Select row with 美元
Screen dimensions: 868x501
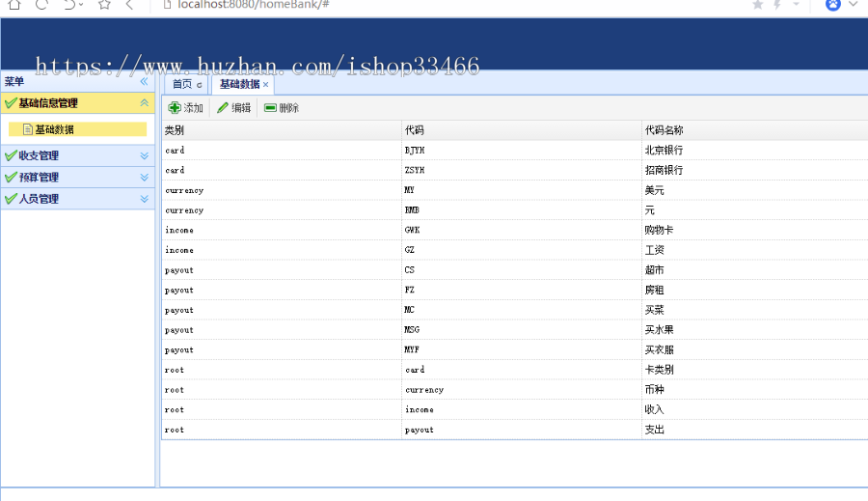click(x=515, y=190)
